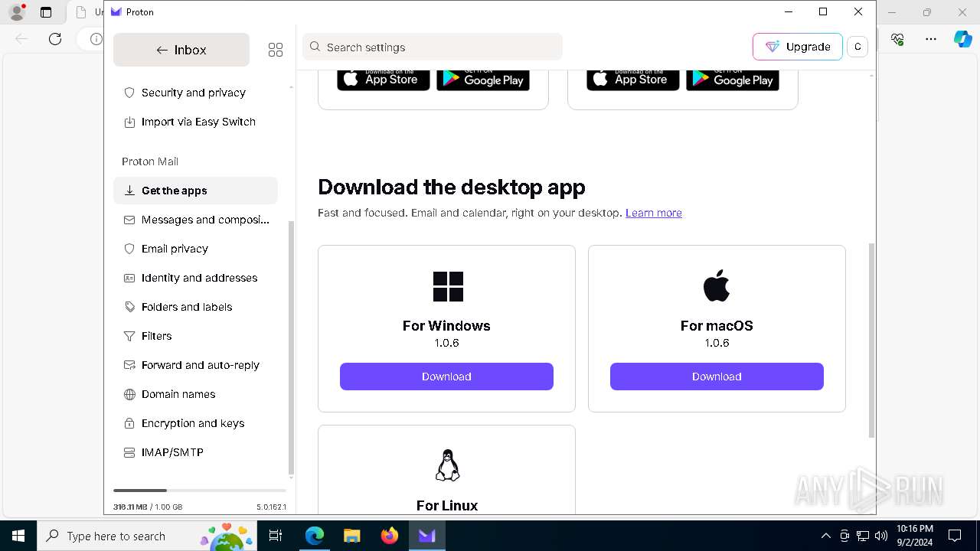Viewport: 980px width, 551px height.
Task: Click the globe icon beside Domain names
Action: [x=129, y=394]
